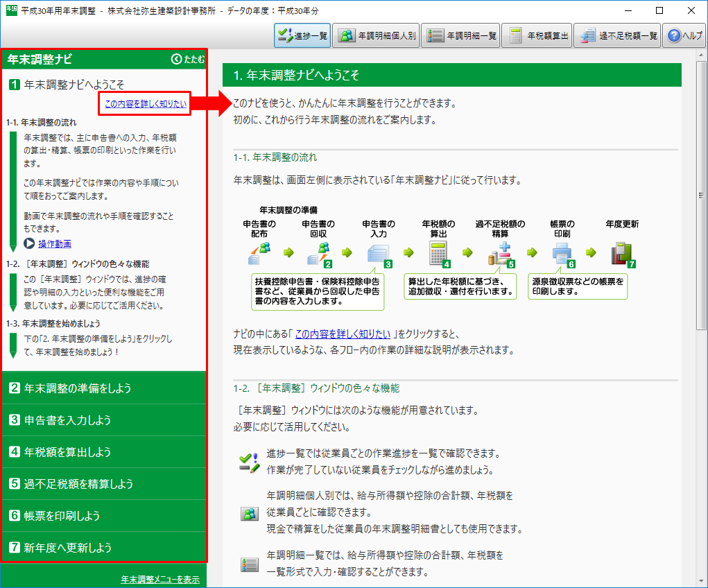Click the 年度更新 step 7 icon

click(x=621, y=254)
